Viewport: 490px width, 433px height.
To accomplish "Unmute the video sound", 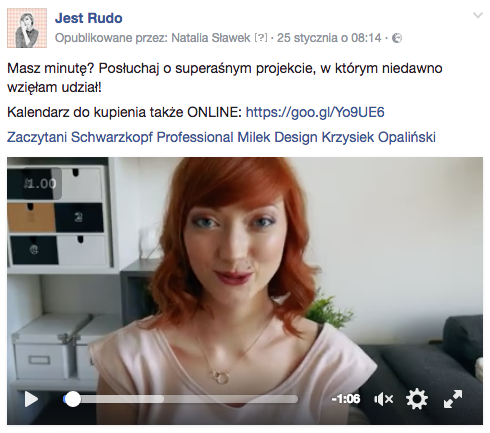I will coord(384,399).
